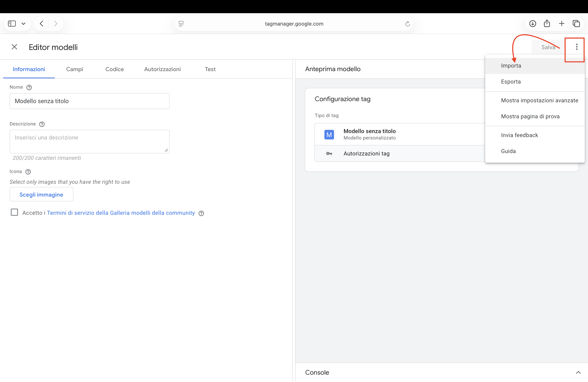Open sidebar dropdown arrow in browser toolbar
588x382 pixels.
[23, 24]
